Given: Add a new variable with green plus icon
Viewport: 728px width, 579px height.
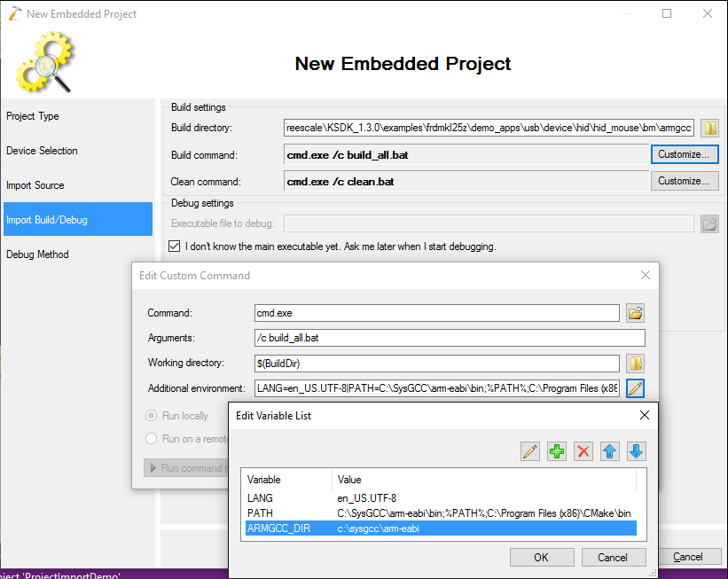Looking at the screenshot, I should coord(556,451).
